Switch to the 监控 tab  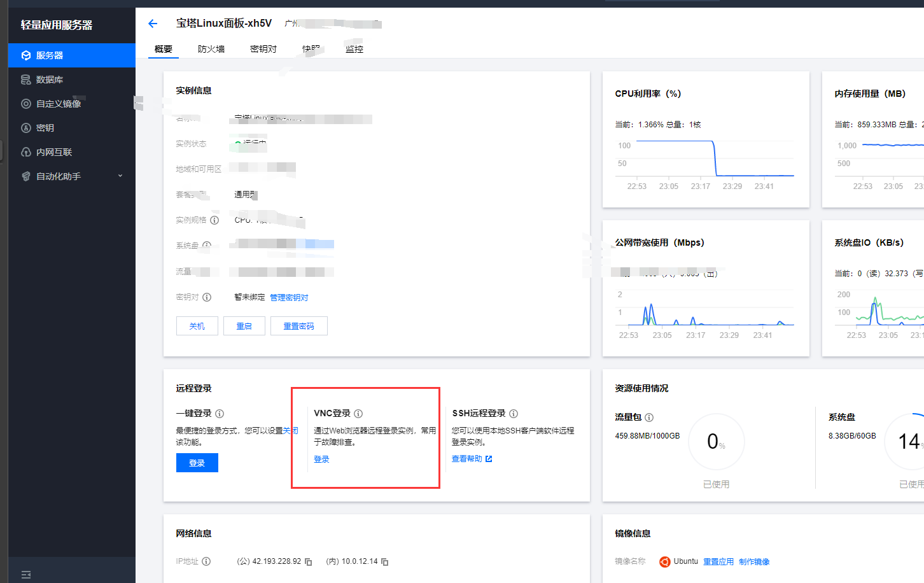(x=354, y=49)
